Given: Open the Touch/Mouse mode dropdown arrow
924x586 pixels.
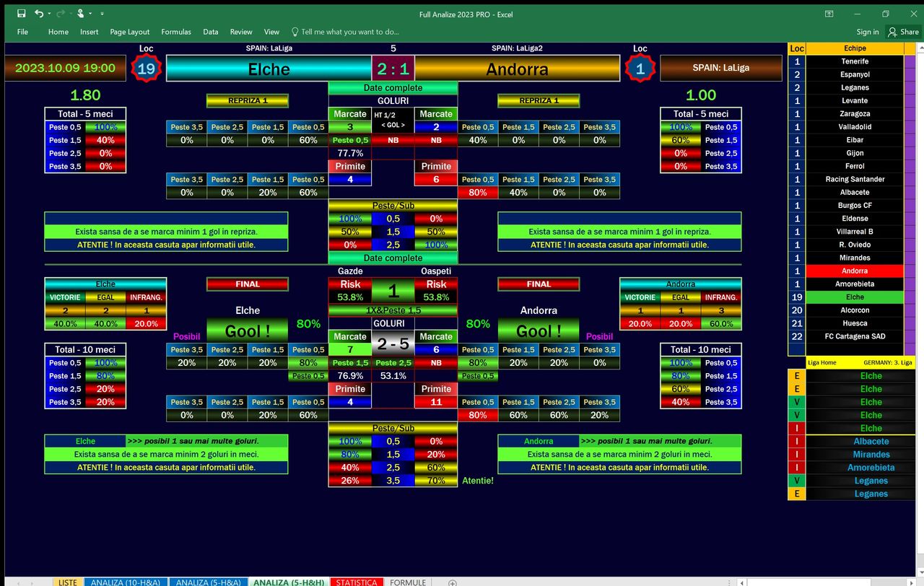Looking at the screenshot, I should coord(90,14).
